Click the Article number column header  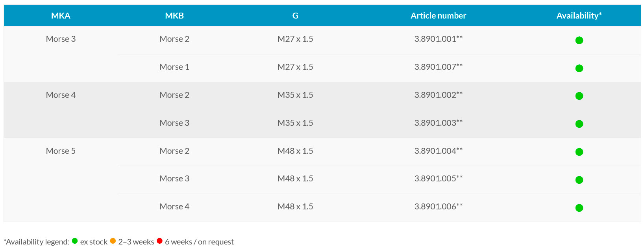pyautogui.click(x=438, y=16)
